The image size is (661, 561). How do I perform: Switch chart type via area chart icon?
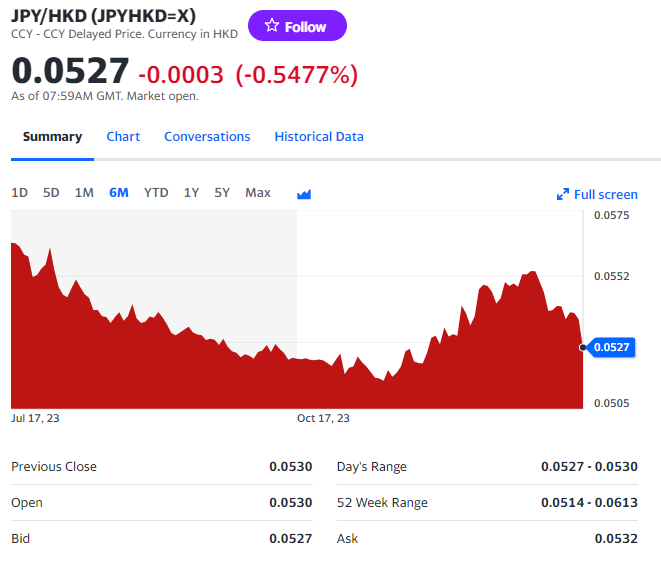[x=304, y=193]
